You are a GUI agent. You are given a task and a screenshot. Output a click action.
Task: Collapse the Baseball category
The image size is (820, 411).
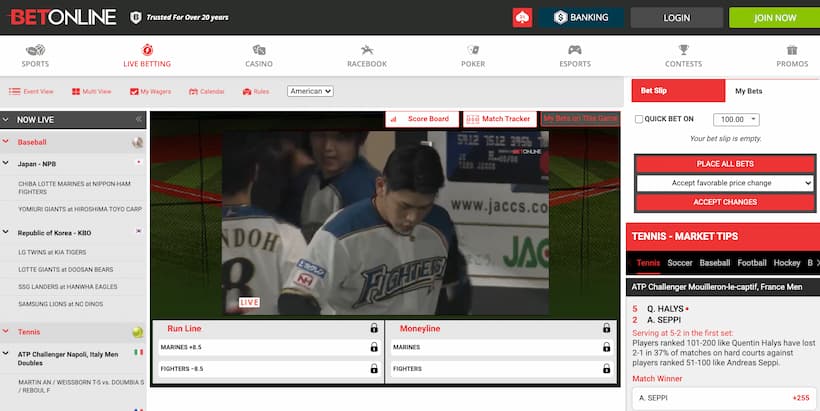6,142
